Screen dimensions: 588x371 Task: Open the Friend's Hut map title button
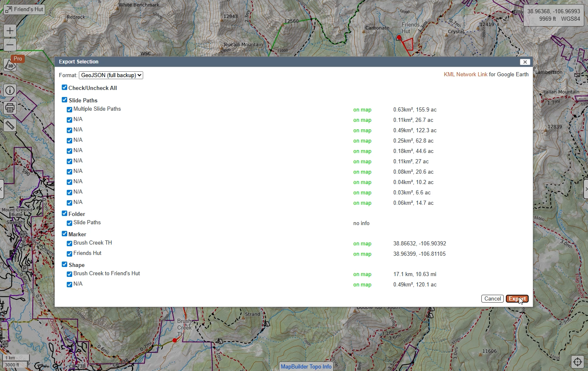24,9
